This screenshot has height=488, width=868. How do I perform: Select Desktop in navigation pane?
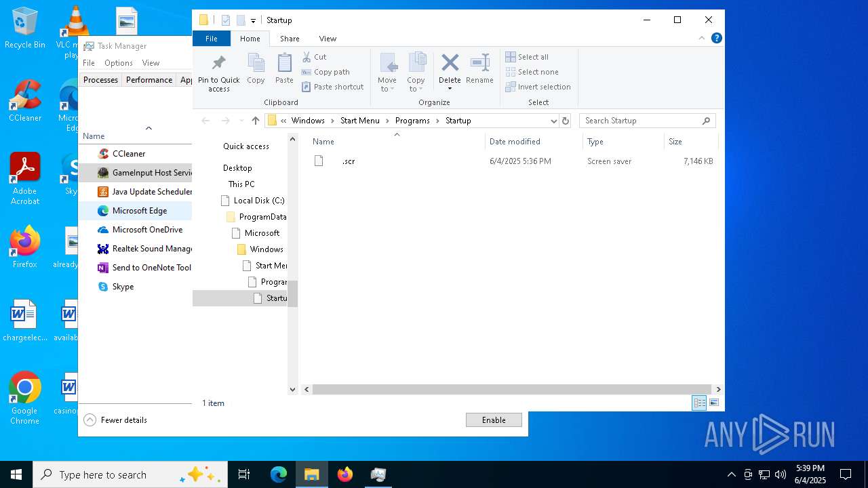pyautogui.click(x=237, y=168)
